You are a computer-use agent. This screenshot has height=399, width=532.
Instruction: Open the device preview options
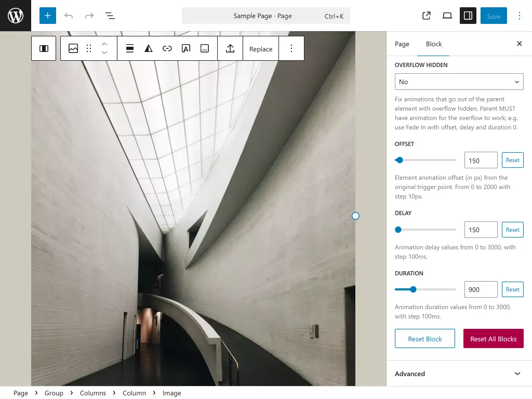pyautogui.click(x=447, y=16)
